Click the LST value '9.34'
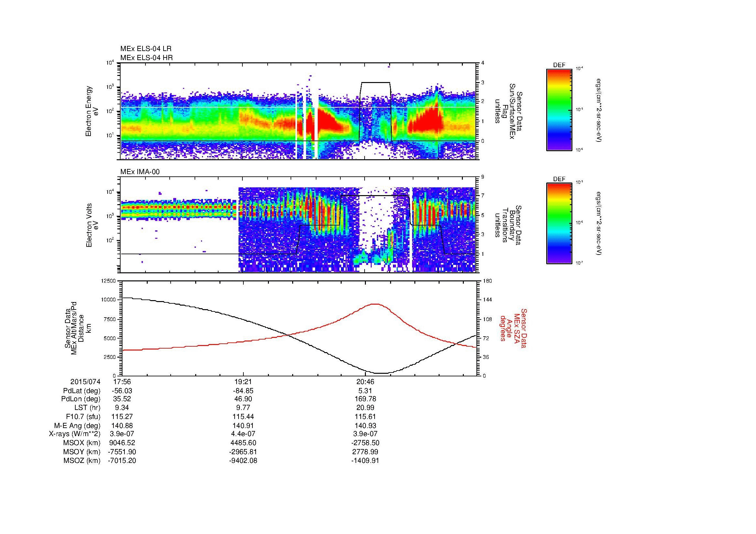 [122, 408]
